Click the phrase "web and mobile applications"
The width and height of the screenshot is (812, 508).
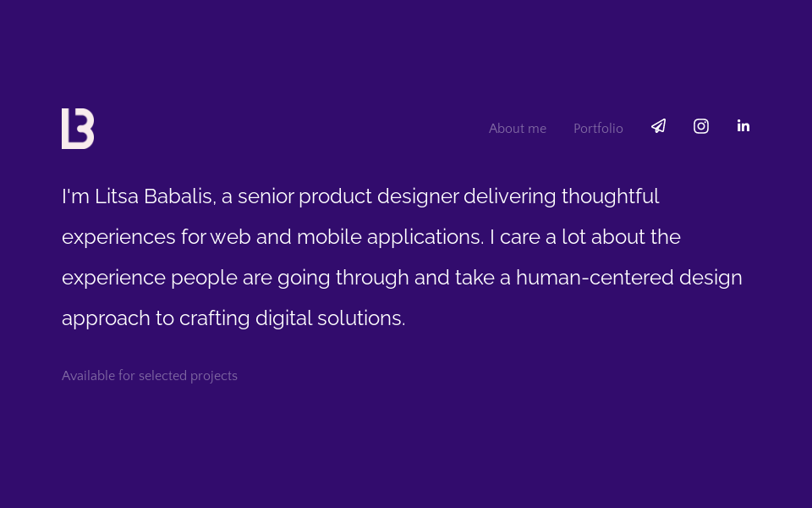point(347,237)
